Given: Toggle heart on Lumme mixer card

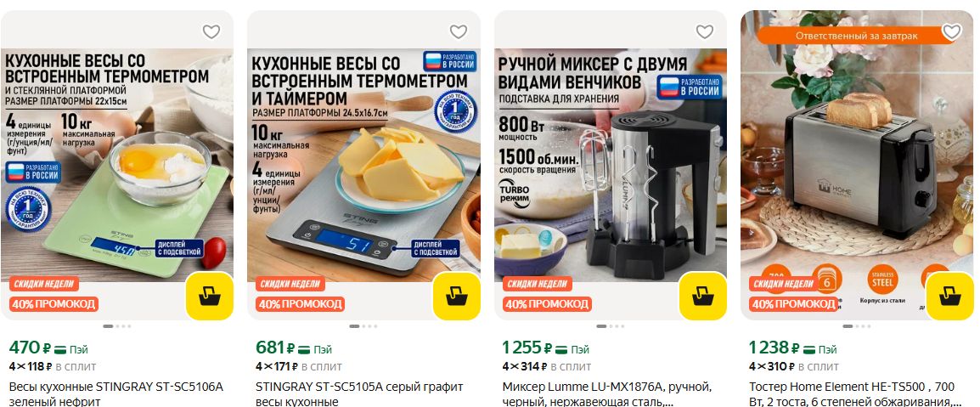Looking at the screenshot, I should [x=704, y=31].
